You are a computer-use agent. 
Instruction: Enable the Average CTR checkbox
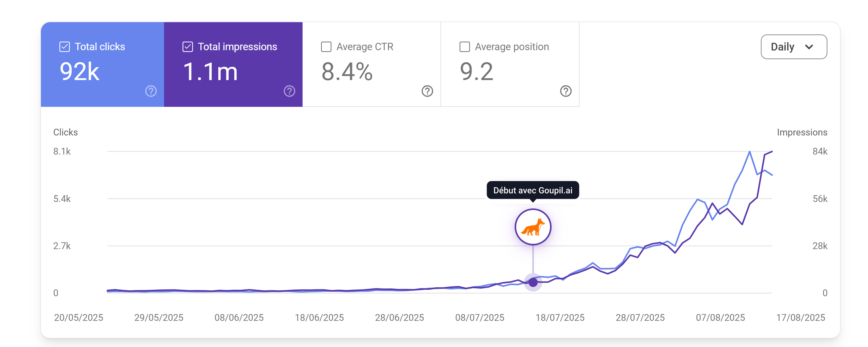coord(326,47)
